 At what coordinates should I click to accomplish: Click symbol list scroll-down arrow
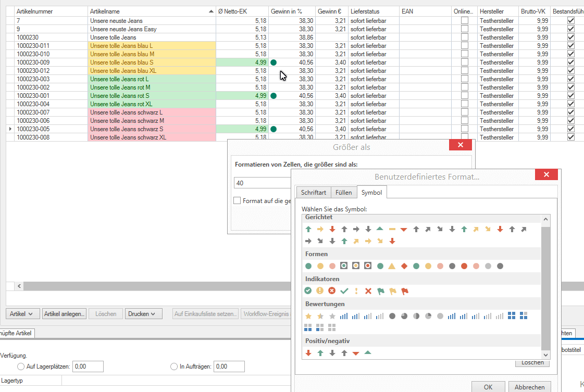coord(545,355)
